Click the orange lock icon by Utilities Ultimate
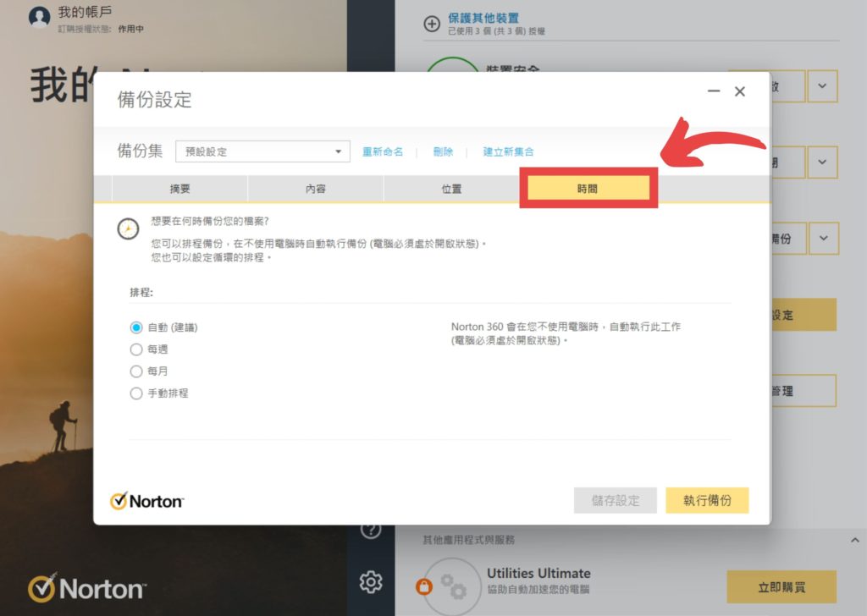The image size is (867, 616). click(x=424, y=586)
